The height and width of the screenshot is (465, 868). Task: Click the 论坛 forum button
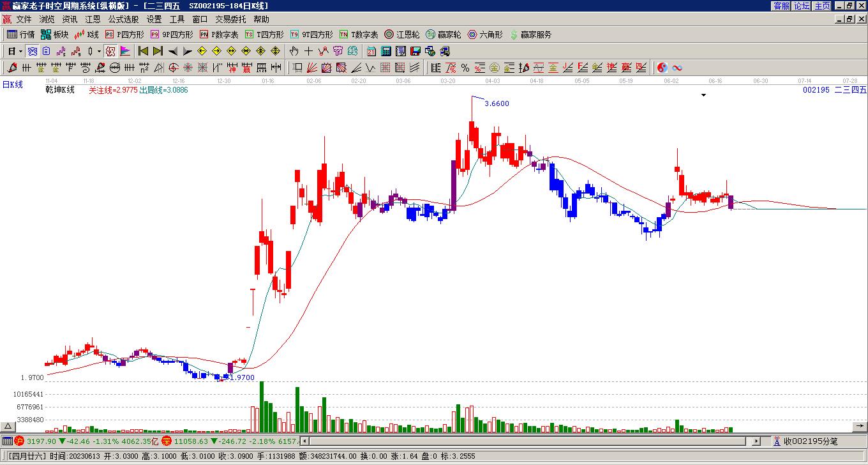click(x=802, y=6)
